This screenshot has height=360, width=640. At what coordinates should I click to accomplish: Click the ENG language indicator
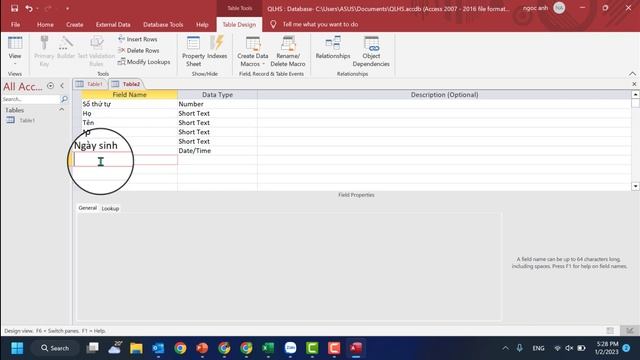pyautogui.click(x=538, y=348)
